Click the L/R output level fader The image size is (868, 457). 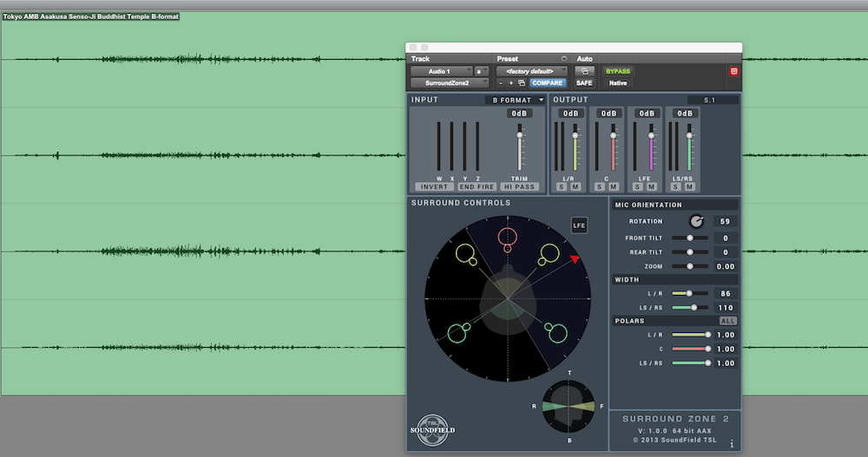tap(575, 135)
